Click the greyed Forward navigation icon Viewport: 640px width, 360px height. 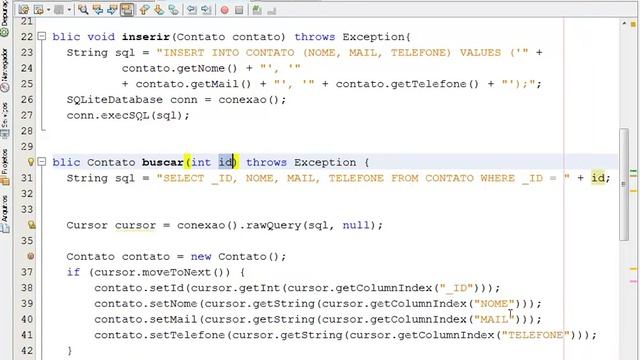59,9
